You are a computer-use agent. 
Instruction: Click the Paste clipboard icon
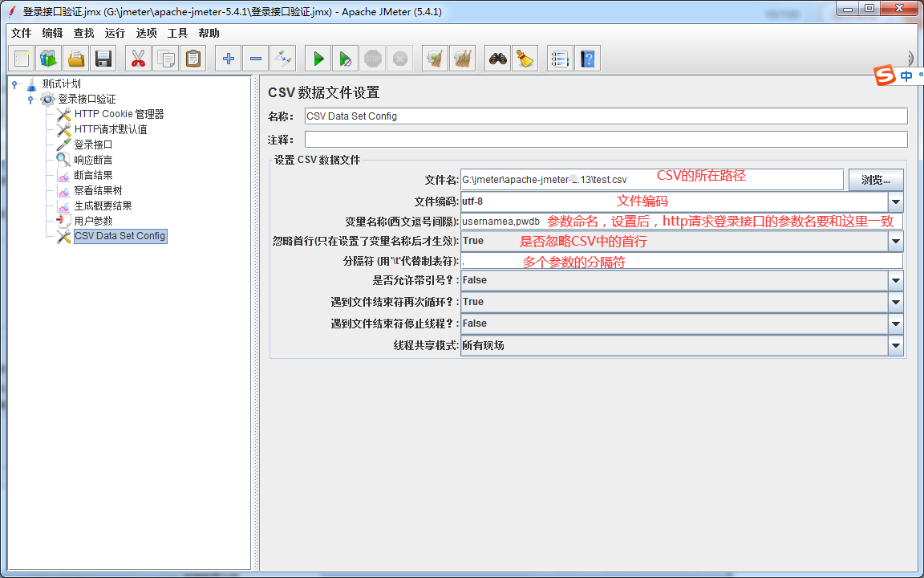click(192, 59)
